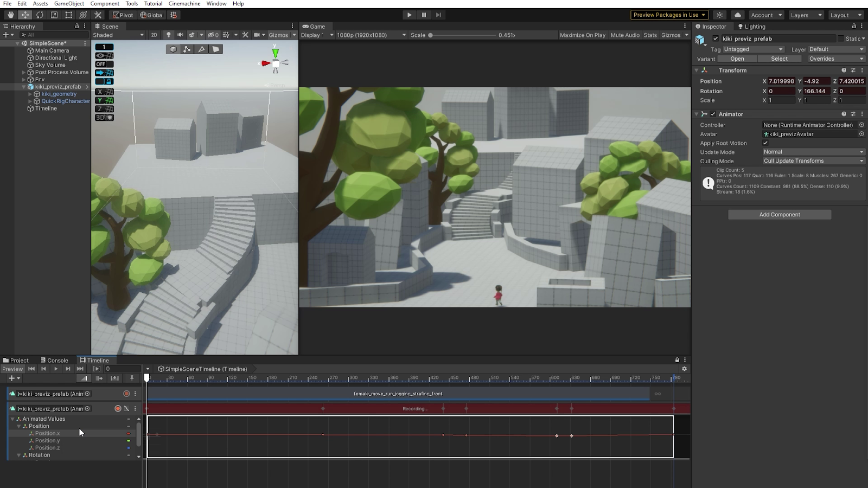Screen dimensions: 868x488
Task: Open the GameObject menu
Action: [x=69, y=4]
